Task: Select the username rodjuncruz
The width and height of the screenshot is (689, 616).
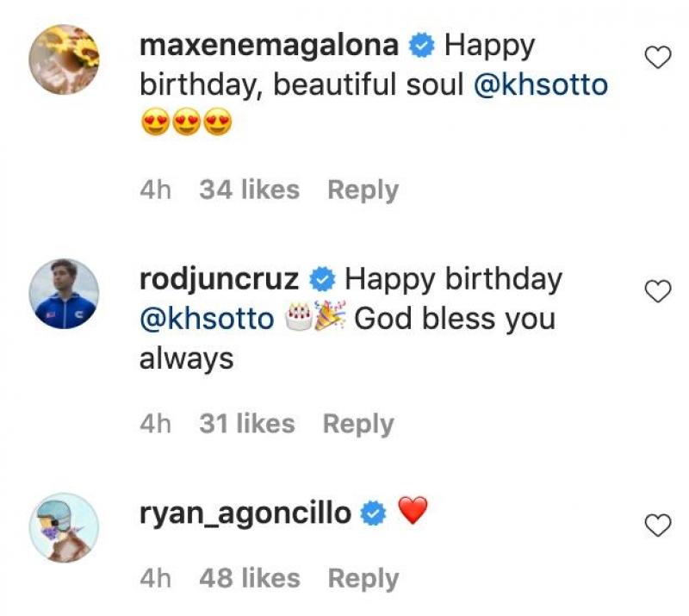Action: click(x=224, y=277)
